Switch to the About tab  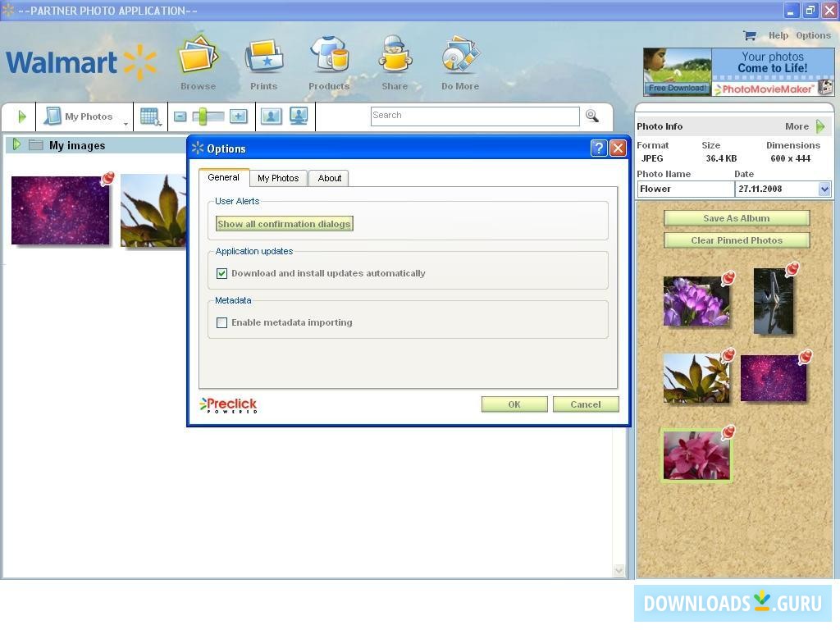tap(330, 178)
